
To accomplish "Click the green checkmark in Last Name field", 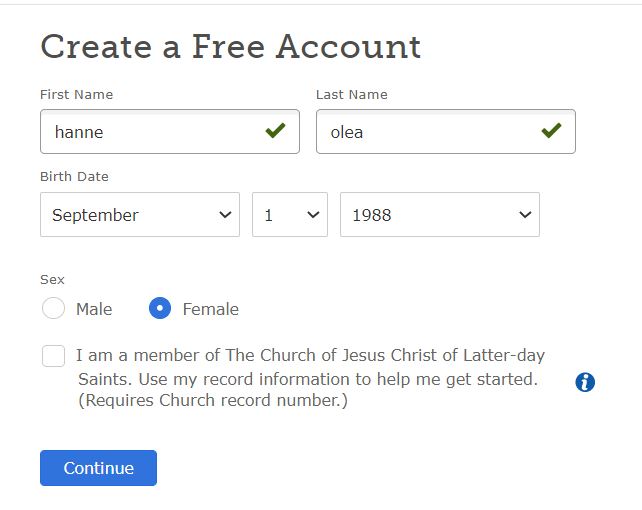I will [551, 131].
